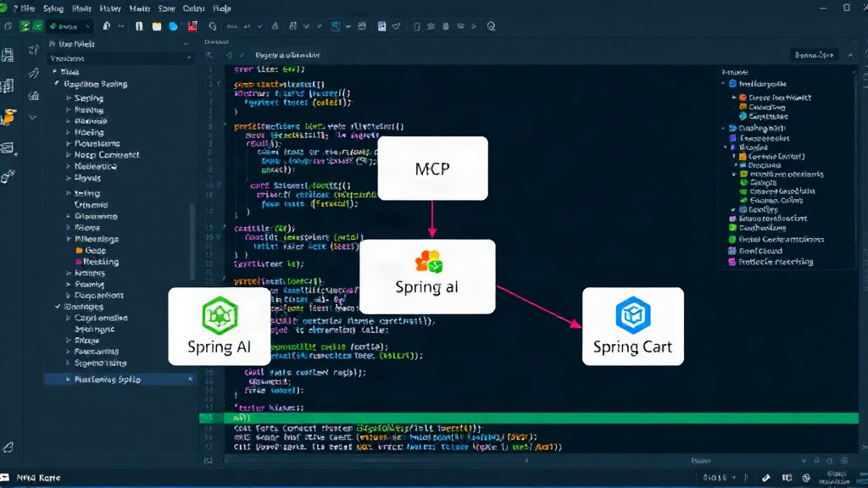Open the green run configuration dropdown
This screenshot has height=488, width=868.
pos(70,26)
